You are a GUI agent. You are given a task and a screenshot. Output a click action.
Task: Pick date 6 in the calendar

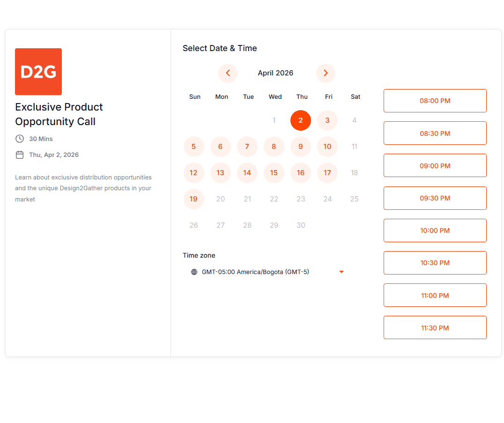click(220, 147)
